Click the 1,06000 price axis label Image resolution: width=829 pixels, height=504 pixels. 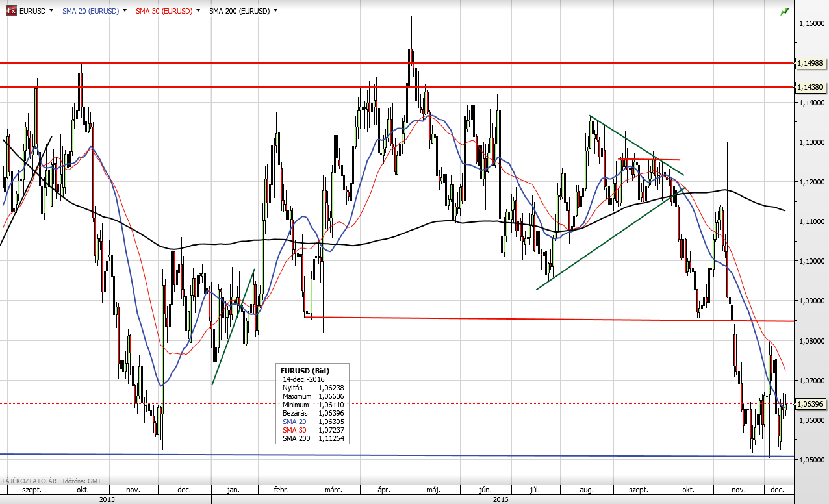(812, 420)
